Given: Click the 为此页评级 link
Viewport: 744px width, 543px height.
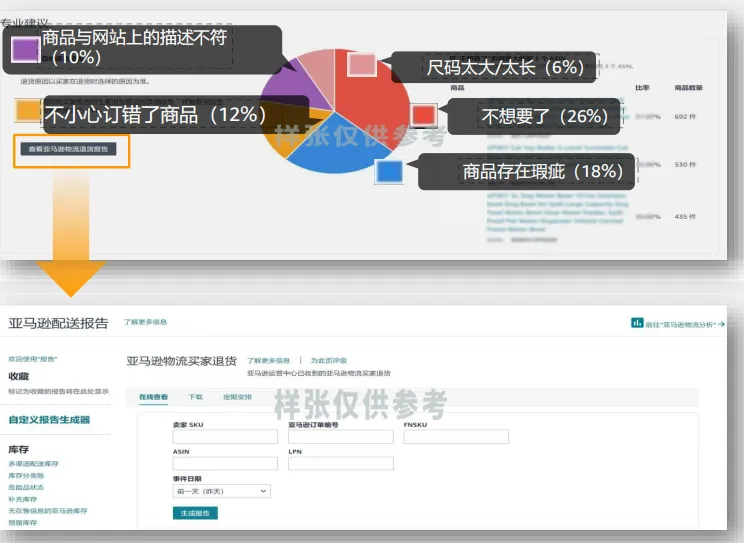Looking at the screenshot, I should pos(328,361).
